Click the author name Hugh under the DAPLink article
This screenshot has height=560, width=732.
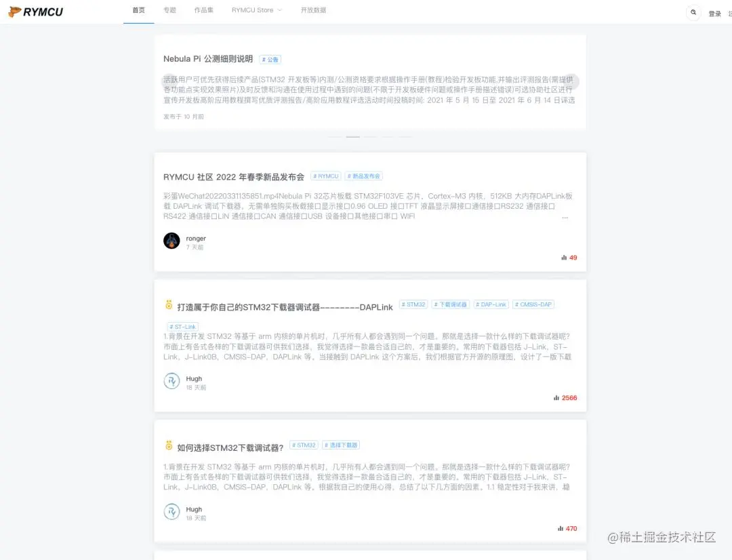click(194, 379)
